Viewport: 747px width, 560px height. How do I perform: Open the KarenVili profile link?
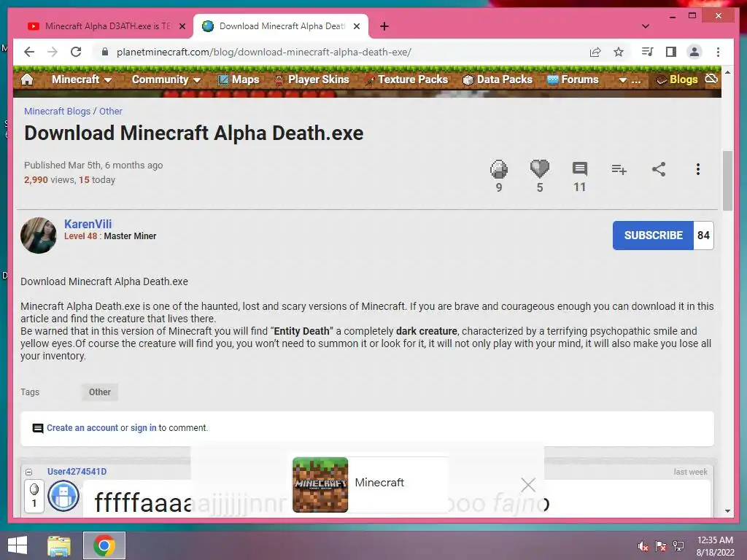pyautogui.click(x=88, y=224)
